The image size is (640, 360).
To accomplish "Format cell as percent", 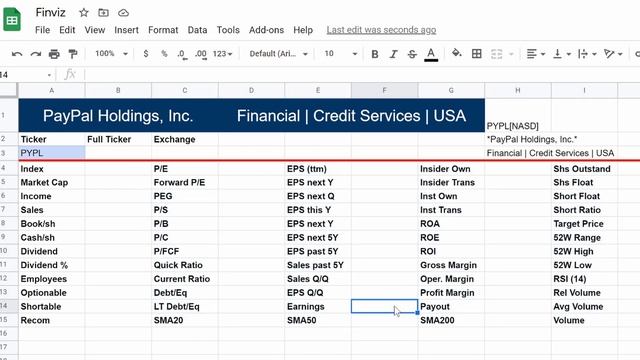I will (164, 53).
